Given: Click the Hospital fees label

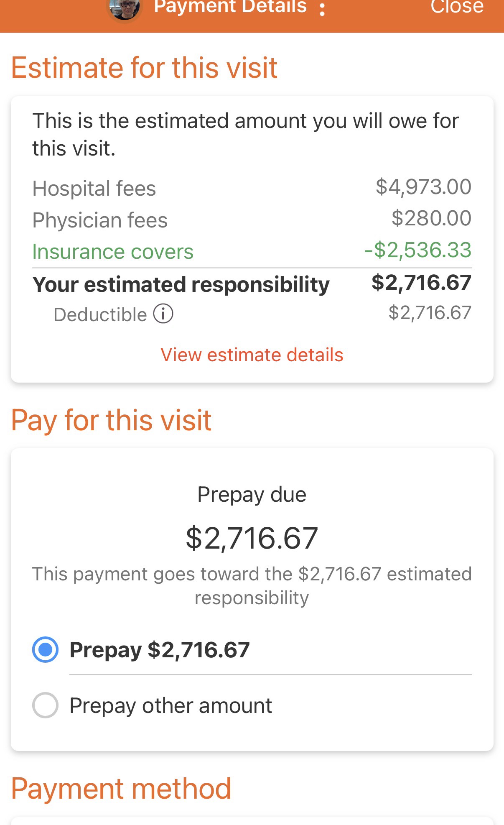Looking at the screenshot, I should 94,188.
